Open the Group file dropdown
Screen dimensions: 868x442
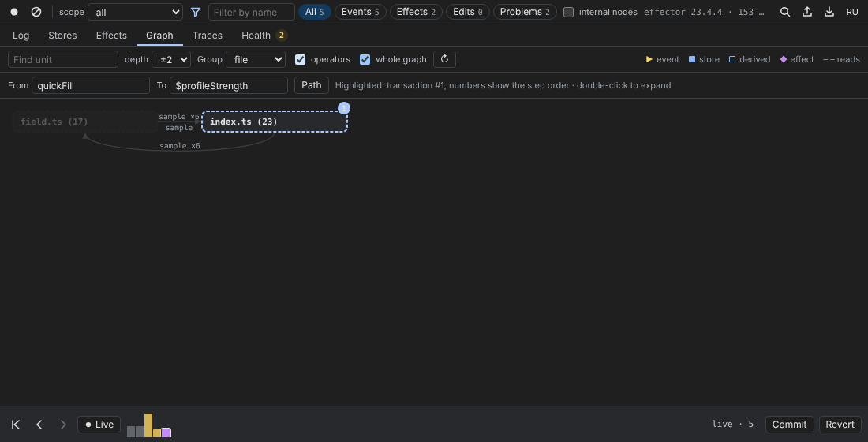pyautogui.click(x=256, y=59)
